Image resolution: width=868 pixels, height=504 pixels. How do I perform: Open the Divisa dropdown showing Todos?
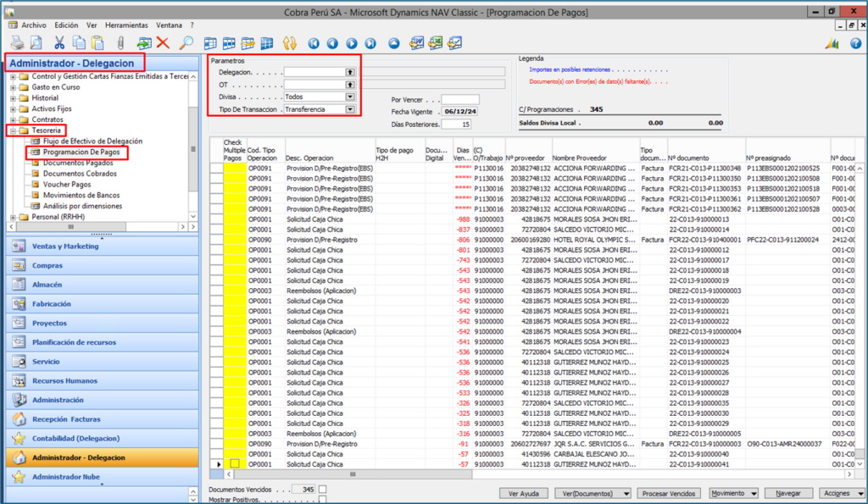pyautogui.click(x=350, y=97)
